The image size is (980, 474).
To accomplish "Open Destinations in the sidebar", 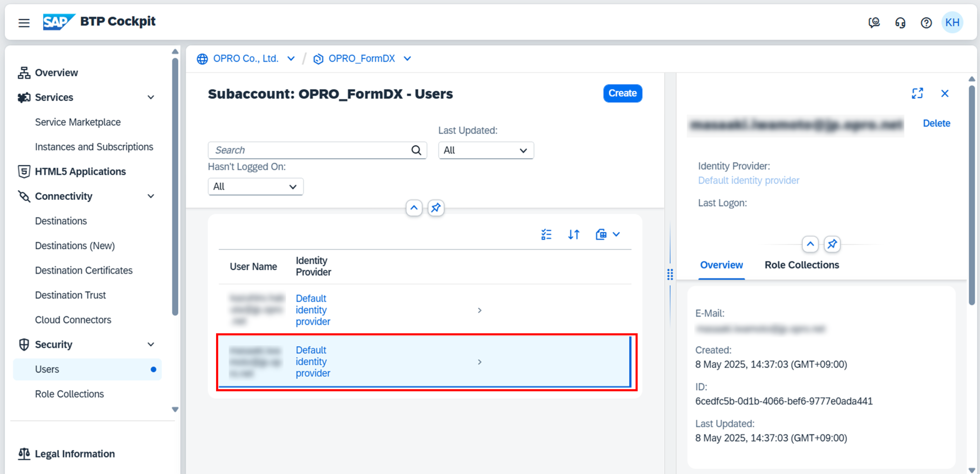I will click(61, 221).
